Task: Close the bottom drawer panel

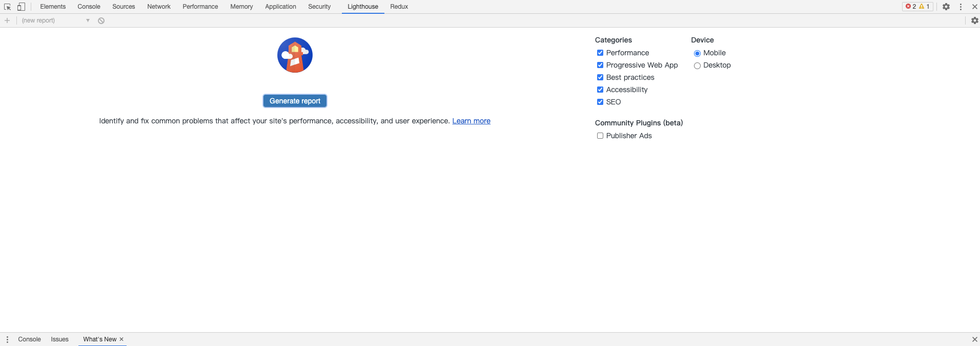Action: [x=974, y=339]
